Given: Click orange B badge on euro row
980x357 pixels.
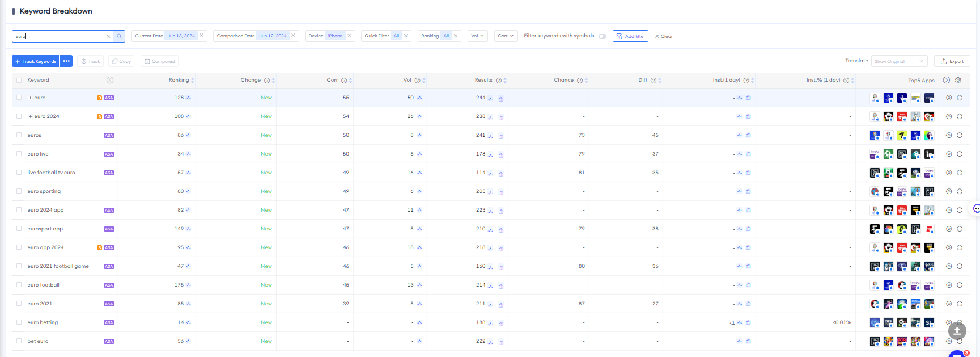Looking at the screenshot, I should 99,98.
